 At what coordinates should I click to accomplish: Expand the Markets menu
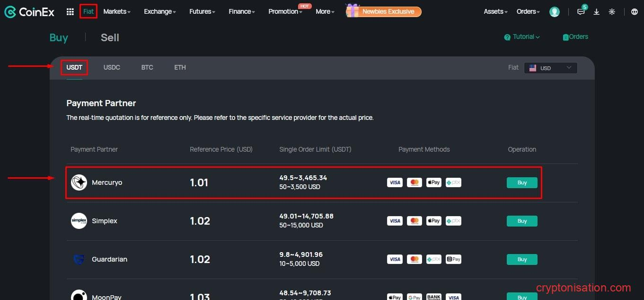tap(116, 11)
